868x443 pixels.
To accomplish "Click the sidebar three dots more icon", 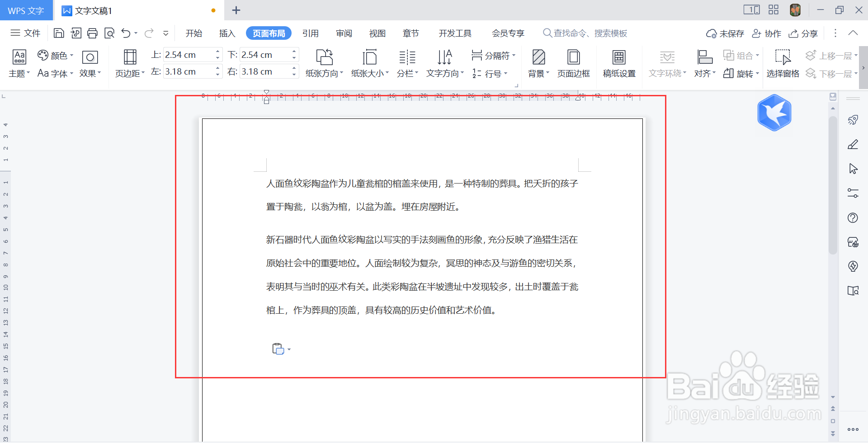I will pos(853,429).
